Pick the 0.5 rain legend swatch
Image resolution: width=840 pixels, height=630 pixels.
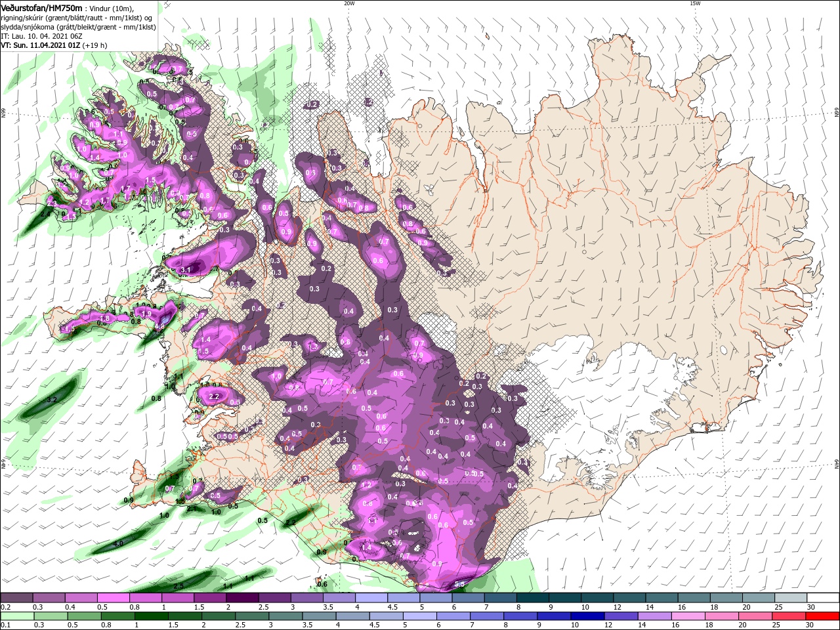coord(85,616)
